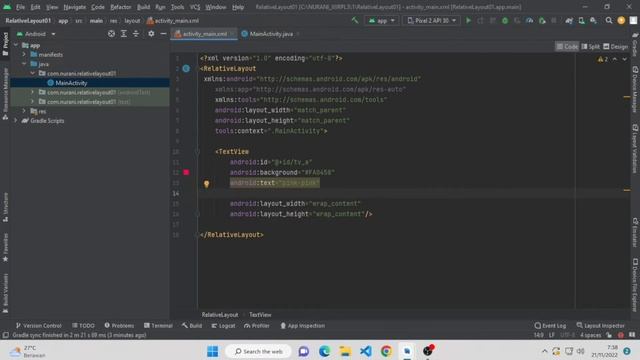The width and height of the screenshot is (640, 360).
Task: Select MainActivity in the project tree
Action: [x=90, y=82]
